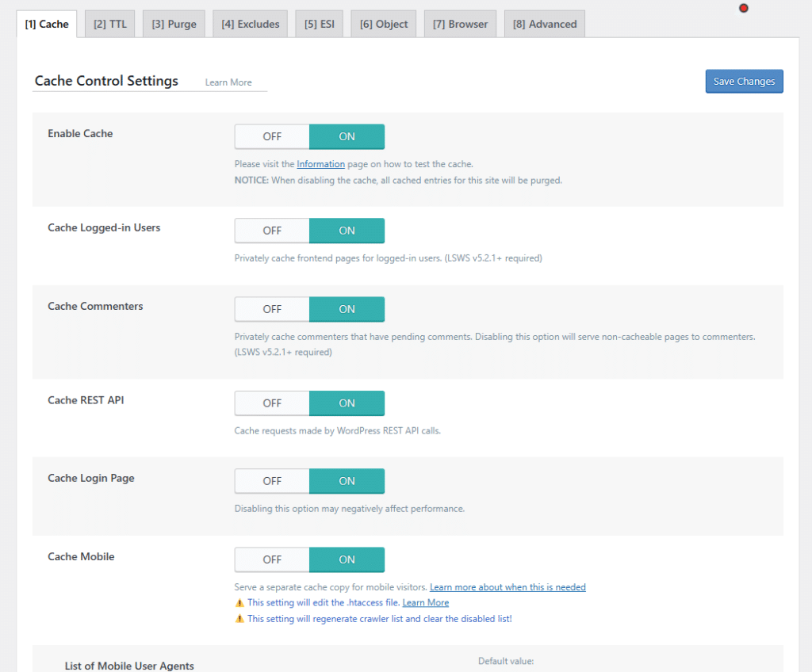Switch to the TTL tab
This screenshot has width=812, height=672.
pyautogui.click(x=109, y=24)
